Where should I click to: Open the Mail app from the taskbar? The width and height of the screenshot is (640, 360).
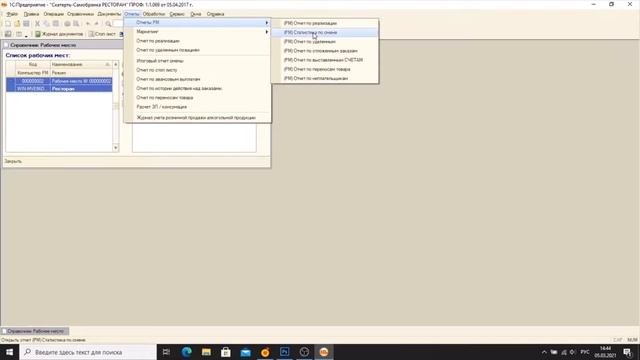point(245,352)
